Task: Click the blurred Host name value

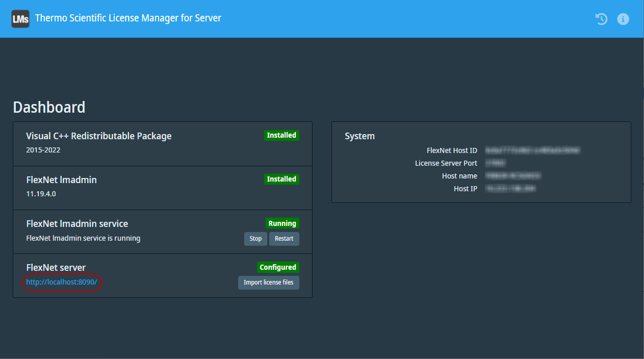Action: click(x=513, y=176)
